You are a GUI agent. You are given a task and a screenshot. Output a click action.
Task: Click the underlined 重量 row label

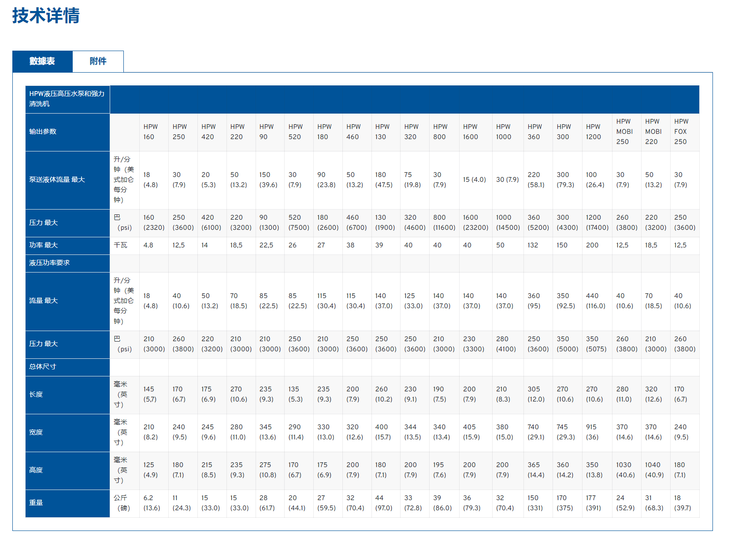36,503
